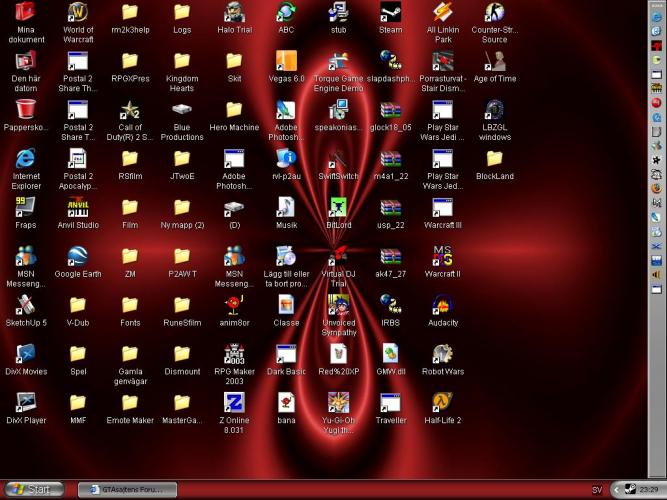
Task: Open Torque Game Engine Demo icon
Action: (338, 61)
